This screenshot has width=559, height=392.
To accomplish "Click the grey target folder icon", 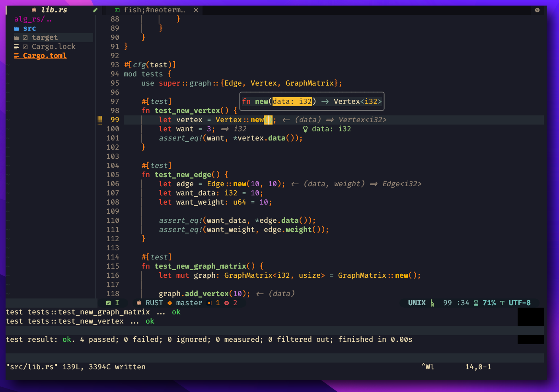I will click(17, 38).
